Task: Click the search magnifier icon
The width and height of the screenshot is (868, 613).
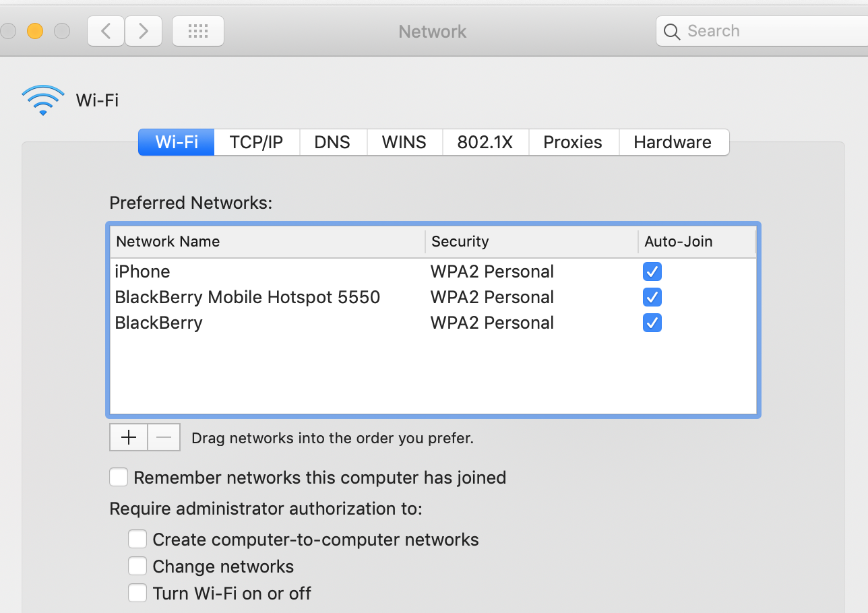Action: point(672,32)
